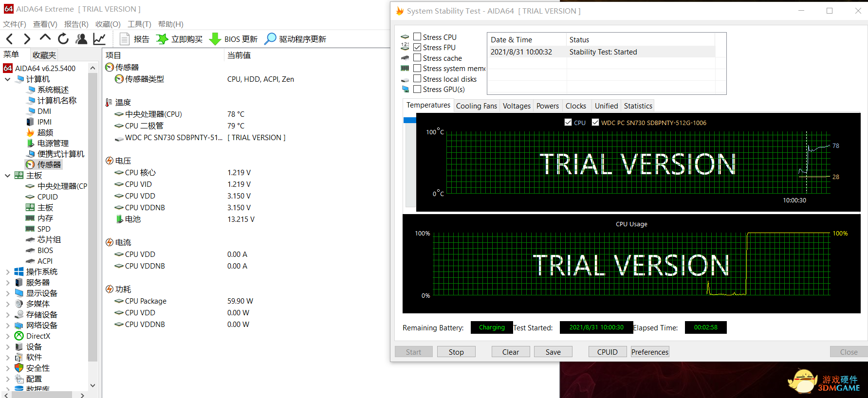Open the 工具(T) menu
Screen dimensions: 868x398
click(139, 24)
